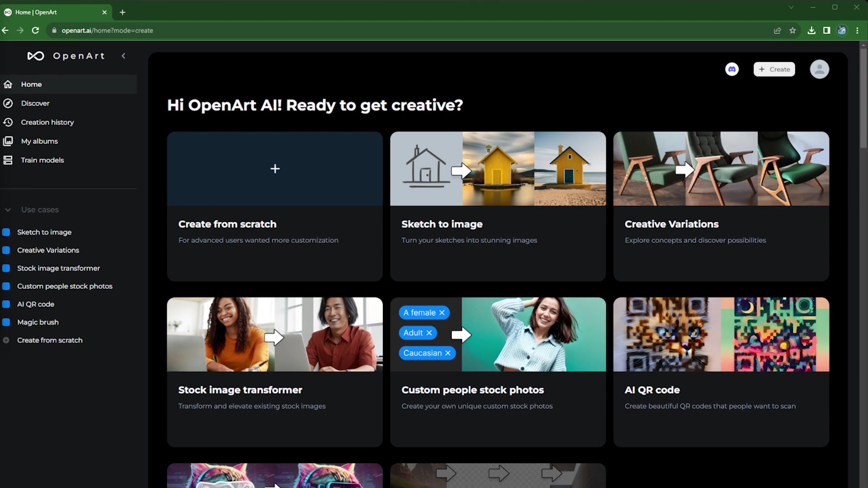This screenshot has height=488, width=868.
Task: Open the Sketch to image card title
Action: pos(442,224)
